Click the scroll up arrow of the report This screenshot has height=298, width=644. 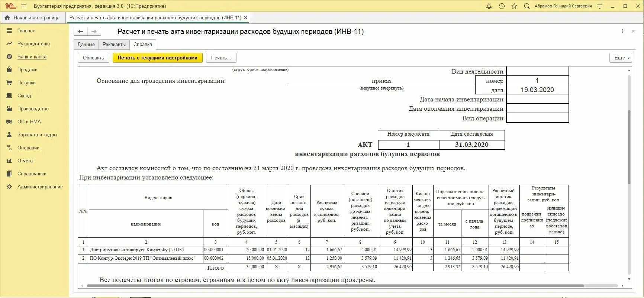[629, 70]
